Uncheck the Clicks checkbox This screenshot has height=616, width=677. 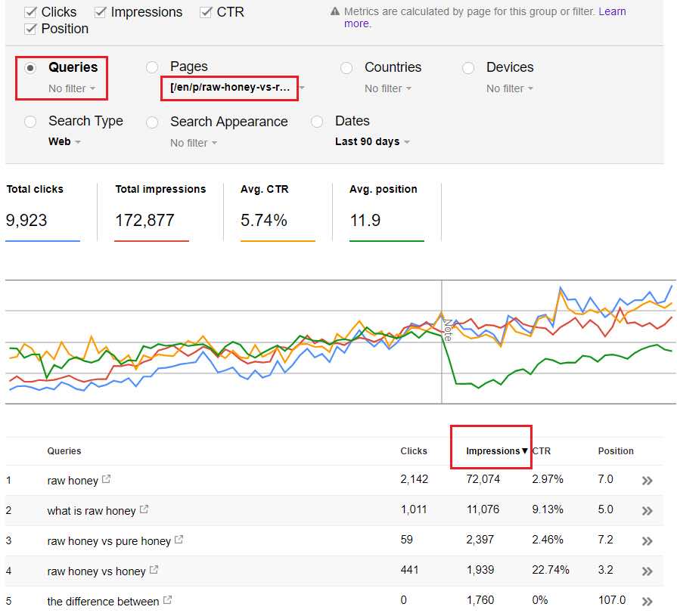click(31, 12)
